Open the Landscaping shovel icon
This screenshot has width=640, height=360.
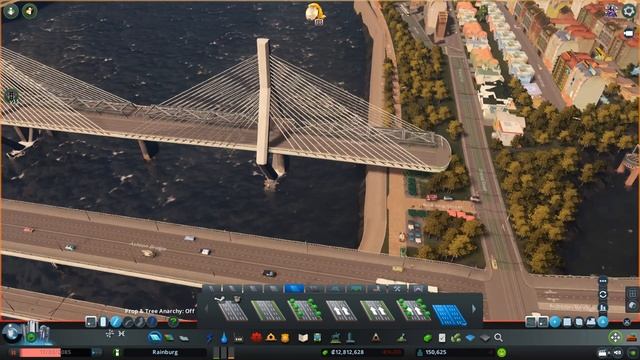tap(402, 338)
